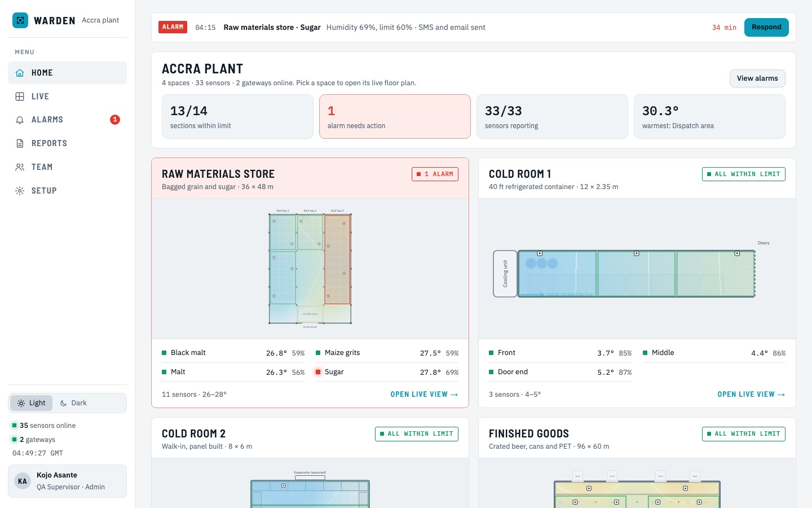Switch to Dark theme
Viewport: 812px width, 508px height.
tap(73, 403)
